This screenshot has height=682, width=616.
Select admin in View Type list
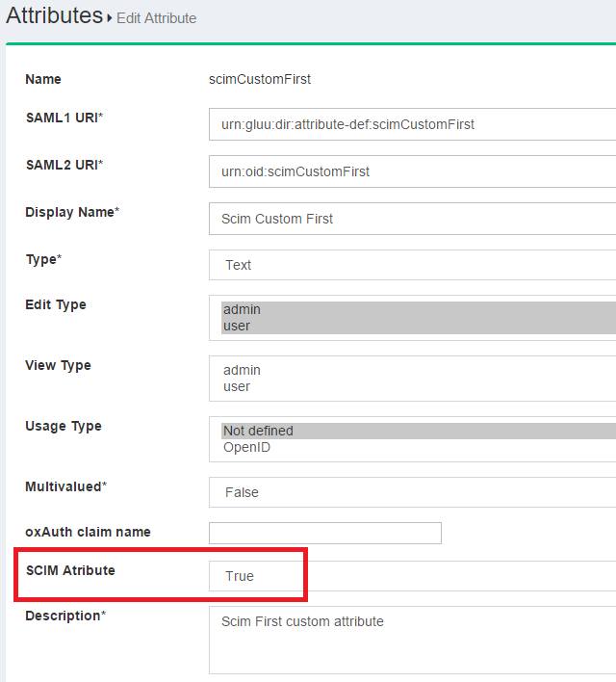click(x=243, y=370)
